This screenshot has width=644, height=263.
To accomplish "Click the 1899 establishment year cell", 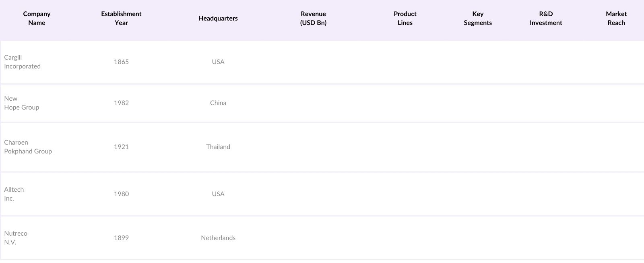I will click(x=121, y=238).
